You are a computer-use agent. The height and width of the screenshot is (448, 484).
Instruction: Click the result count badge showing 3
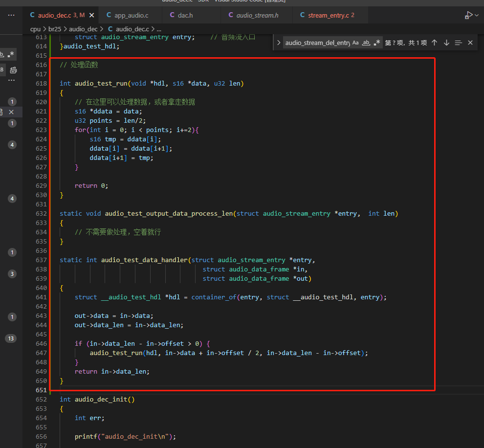coord(12,274)
